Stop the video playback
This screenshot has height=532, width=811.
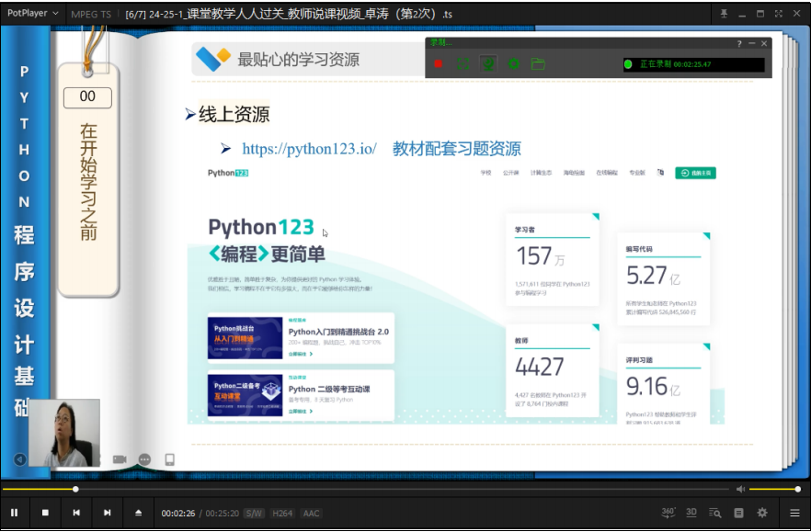click(x=45, y=513)
